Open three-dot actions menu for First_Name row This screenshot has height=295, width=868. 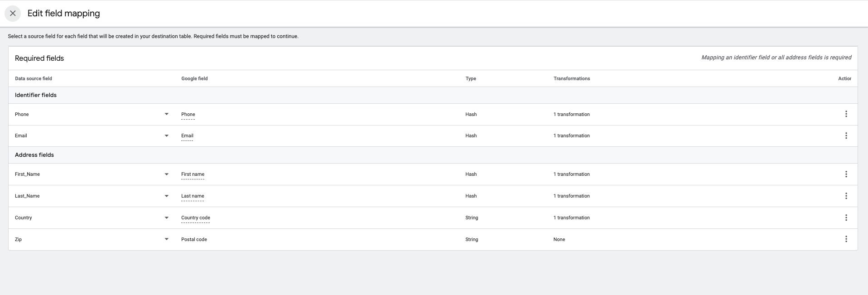click(846, 174)
